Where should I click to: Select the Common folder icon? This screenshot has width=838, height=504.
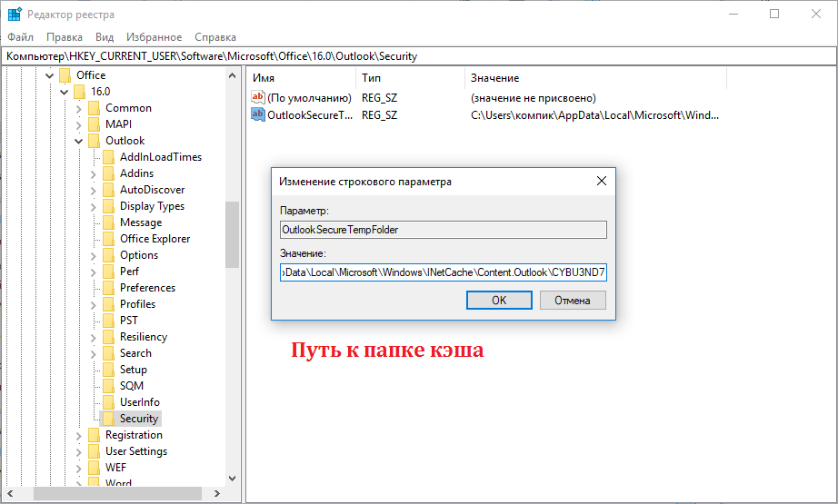click(94, 108)
